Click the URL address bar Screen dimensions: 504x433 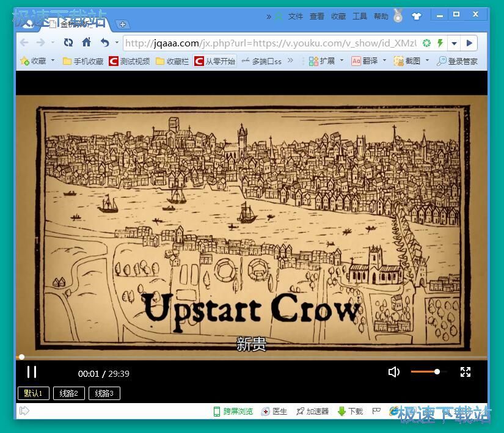(271, 43)
